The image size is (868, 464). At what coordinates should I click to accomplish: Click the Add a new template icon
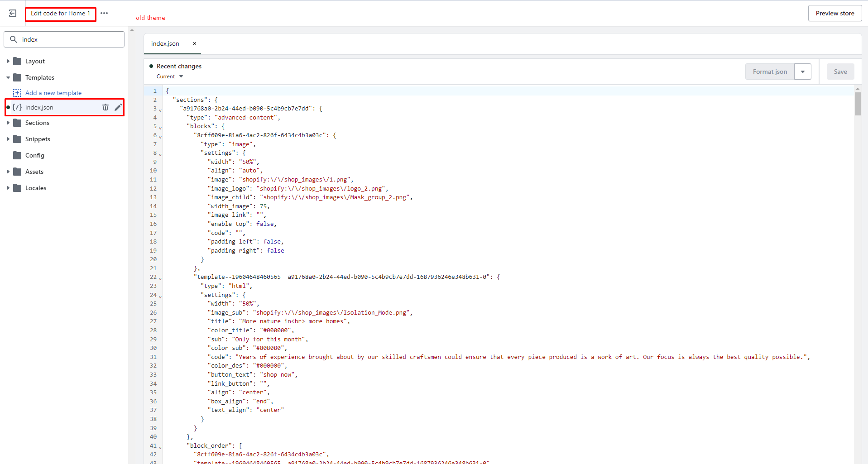[17, 93]
